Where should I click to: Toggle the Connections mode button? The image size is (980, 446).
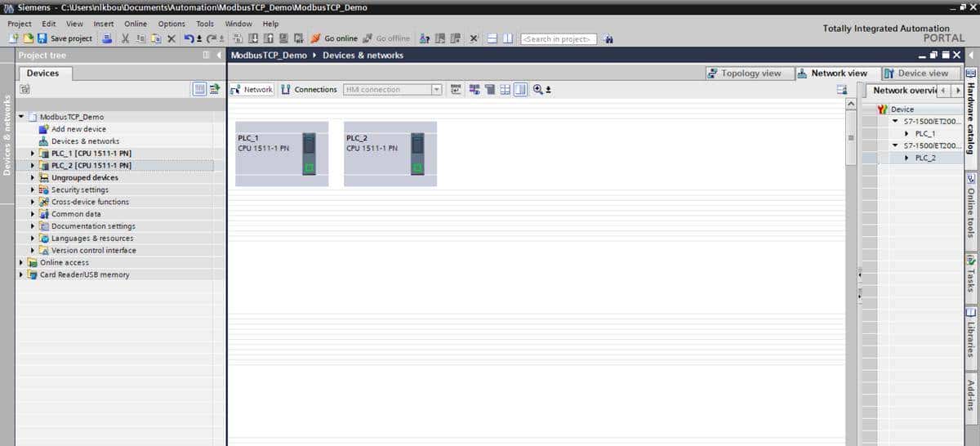click(x=310, y=89)
